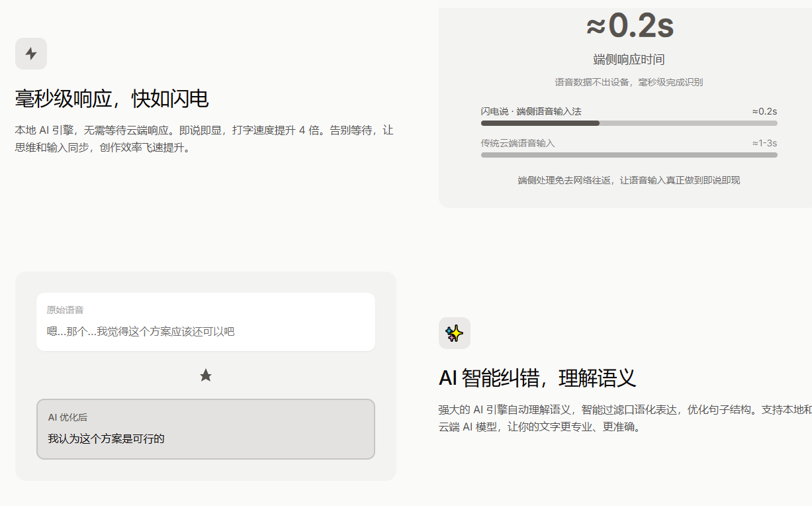Click the ≈0.2s headline statistic
Viewport: 812px width, 506px height.
pyautogui.click(x=629, y=26)
